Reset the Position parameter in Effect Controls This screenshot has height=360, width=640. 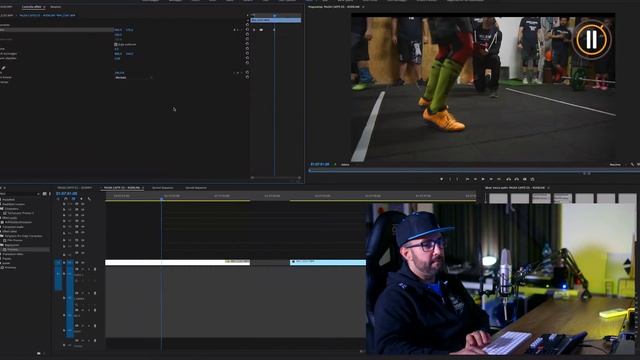[x=247, y=30]
